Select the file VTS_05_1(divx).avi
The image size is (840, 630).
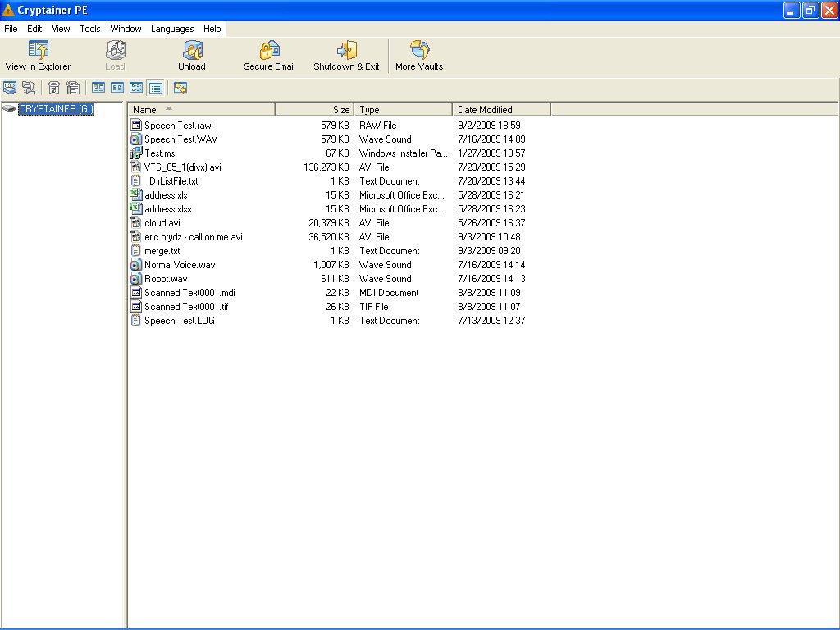[x=183, y=167]
